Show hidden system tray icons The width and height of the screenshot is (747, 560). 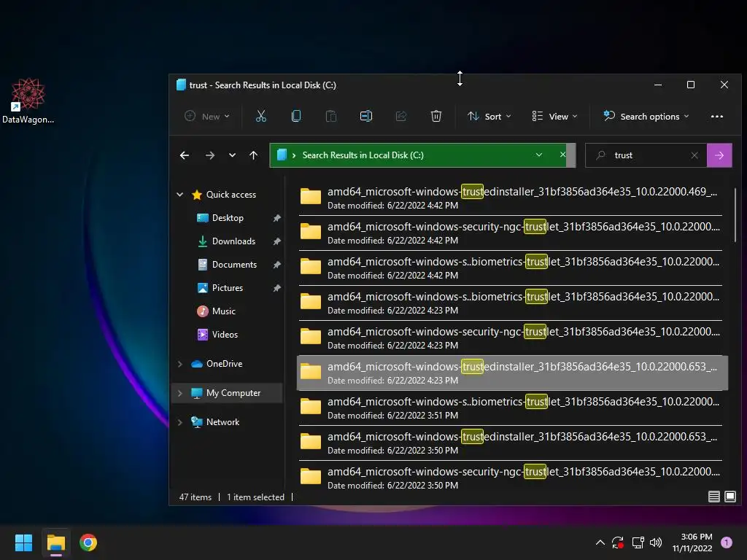coord(600,542)
